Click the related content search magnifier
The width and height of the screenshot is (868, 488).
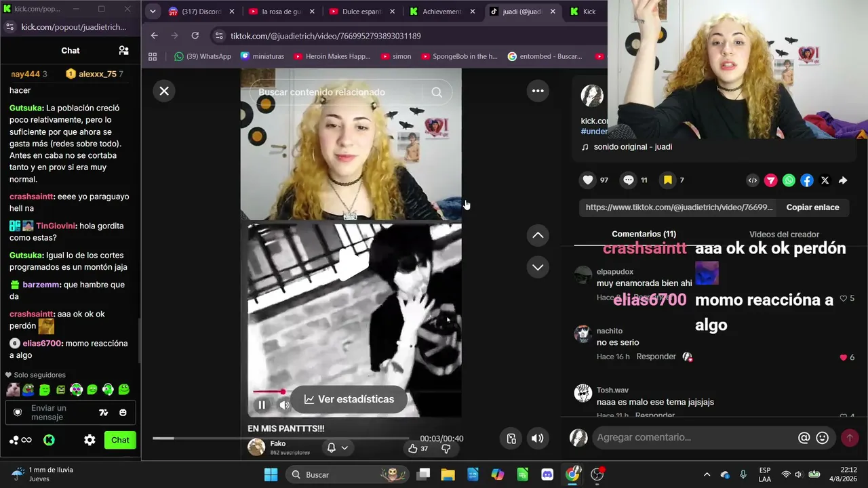437,92
